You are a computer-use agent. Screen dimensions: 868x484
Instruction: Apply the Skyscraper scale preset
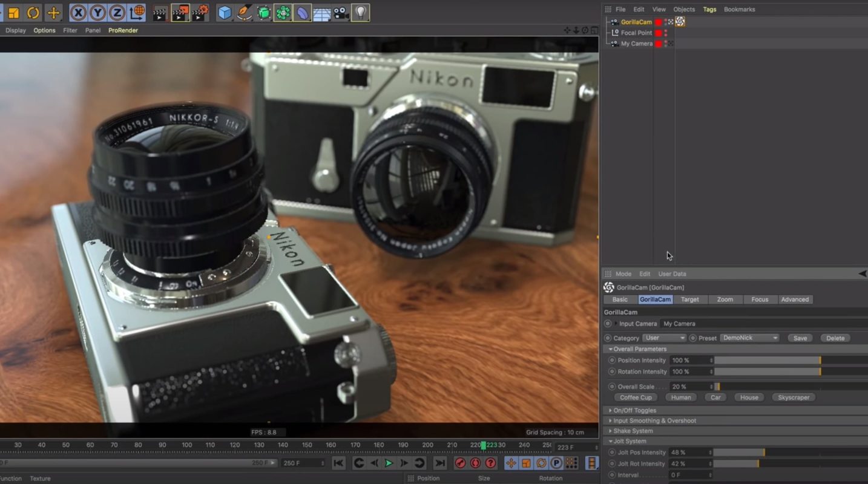(x=794, y=397)
